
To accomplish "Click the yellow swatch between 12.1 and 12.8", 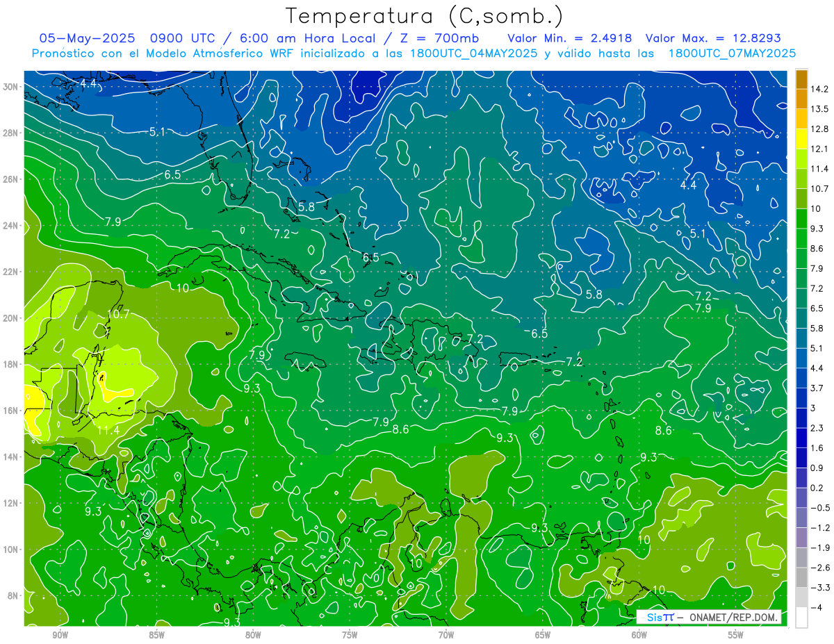I will click(x=801, y=139).
